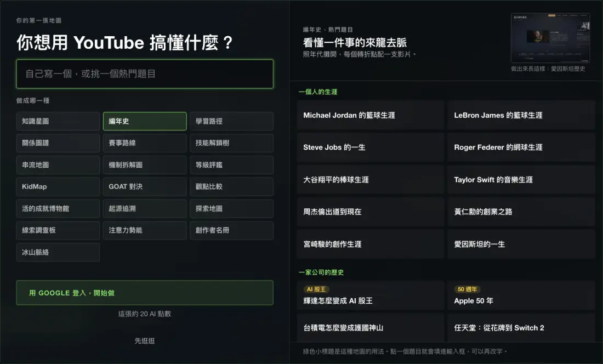Choose Steve Jobs 的一生 topic
Viewport: 603px width, 364px height.
pyautogui.click(x=371, y=147)
